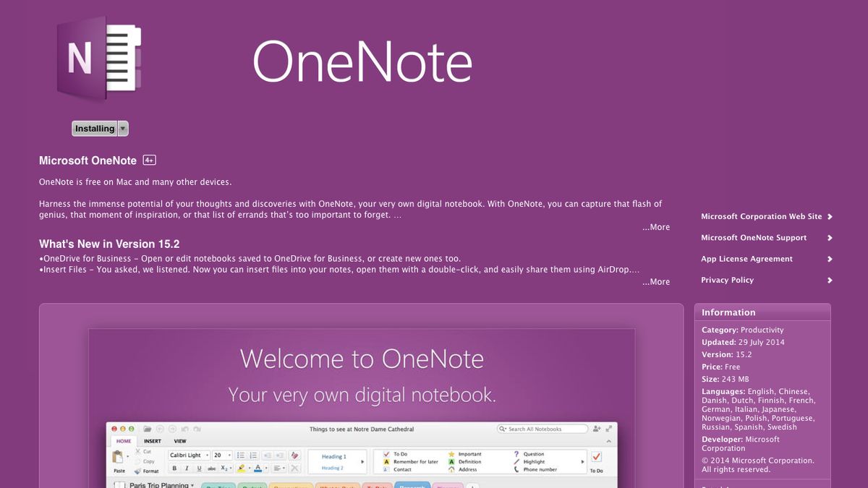Click the Installing button
The image size is (868, 488).
(x=95, y=129)
